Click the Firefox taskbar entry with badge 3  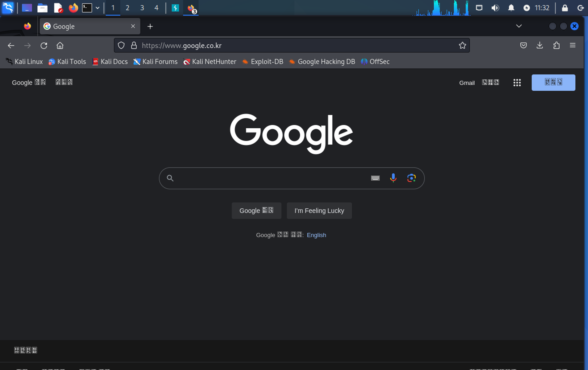click(191, 8)
